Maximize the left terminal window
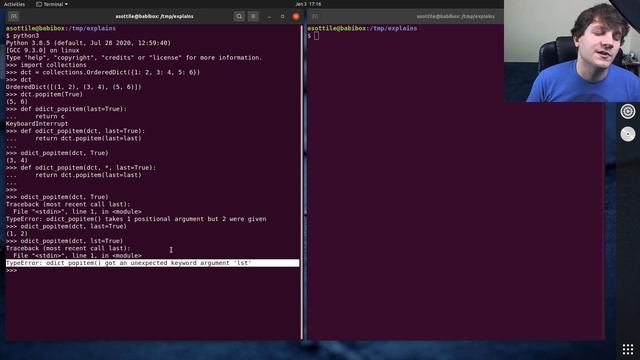This screenshot has height=360, width=640. pos(282,16)
